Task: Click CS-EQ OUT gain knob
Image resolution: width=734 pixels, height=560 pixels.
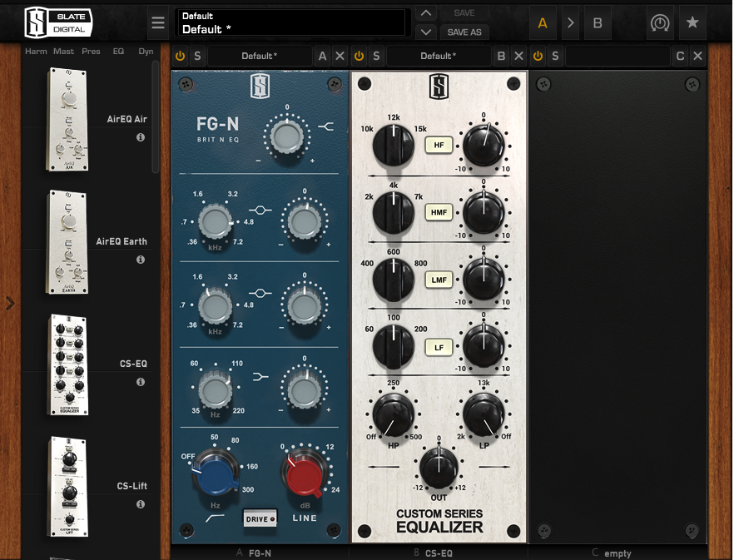Action: pyautogui.click(x=439, y=468)
